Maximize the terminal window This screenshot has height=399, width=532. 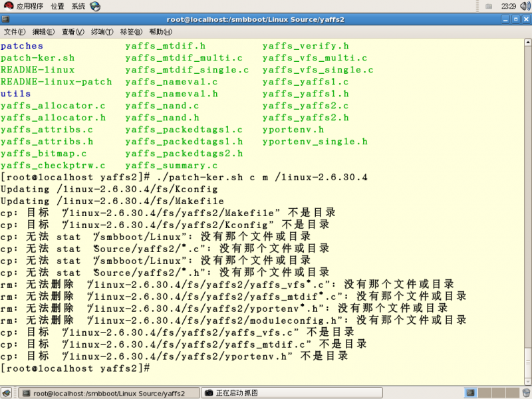coord(515,19)
